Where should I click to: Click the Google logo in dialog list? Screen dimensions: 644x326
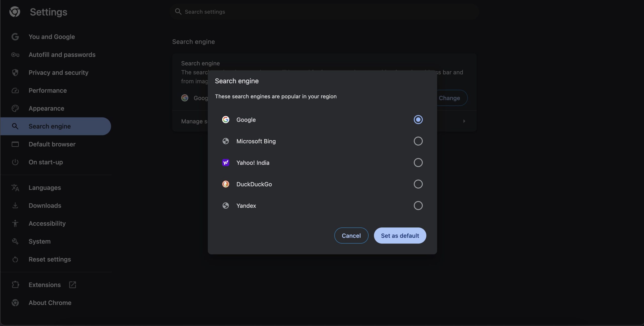click(x=226, y=120)
